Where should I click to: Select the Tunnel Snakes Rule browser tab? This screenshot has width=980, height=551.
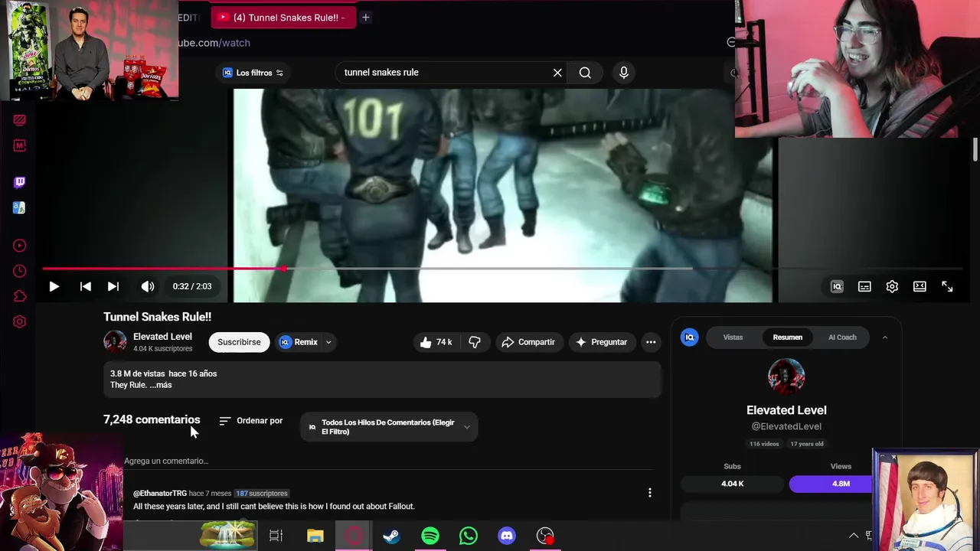click(x=283, y=17)
